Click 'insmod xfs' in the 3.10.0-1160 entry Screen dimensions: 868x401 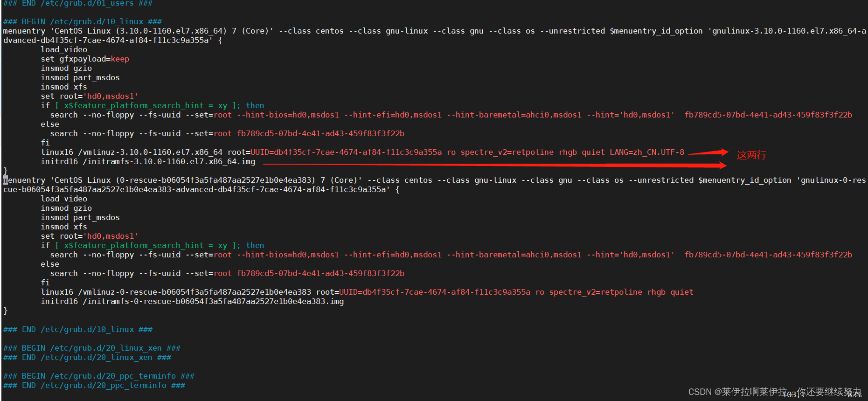(x=64, y=87)
